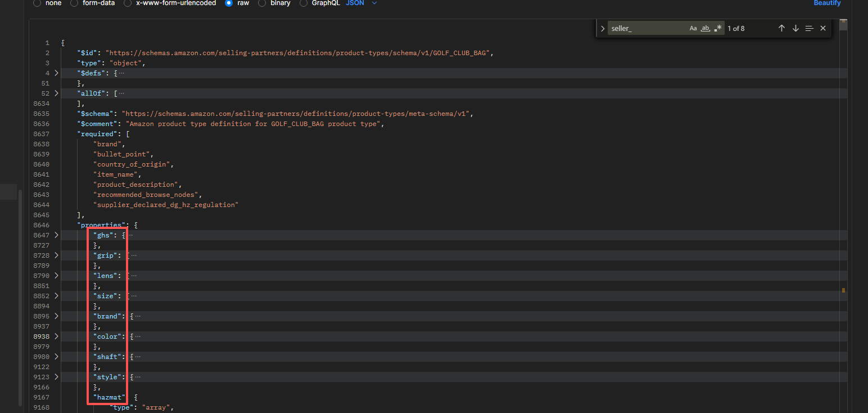The width and height of the screenshot is (868, 413).
Task: Go to previous search match
Action: click(x=781, y=28)
